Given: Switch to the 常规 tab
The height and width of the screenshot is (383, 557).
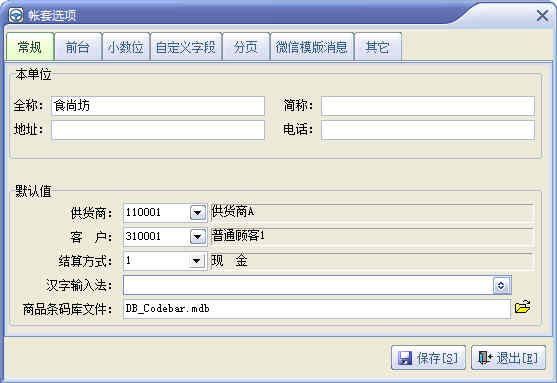Looking at the screenshot, I should coord(30,47).
